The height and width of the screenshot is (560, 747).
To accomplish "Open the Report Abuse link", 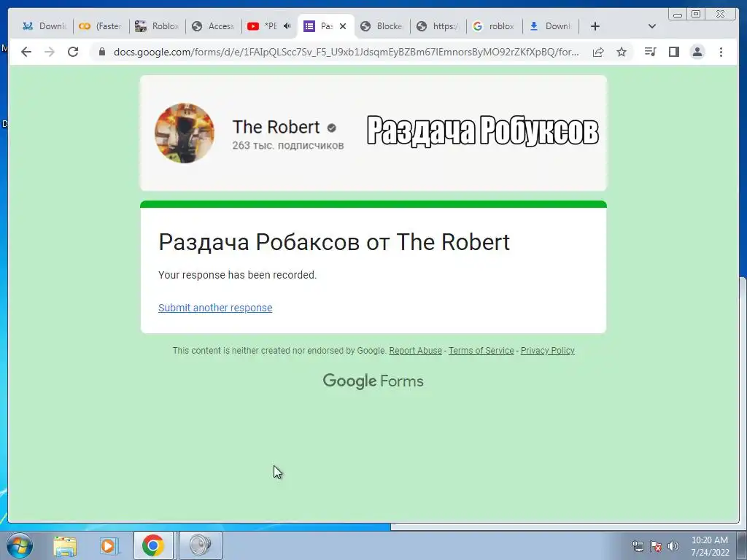I will 415,351.
